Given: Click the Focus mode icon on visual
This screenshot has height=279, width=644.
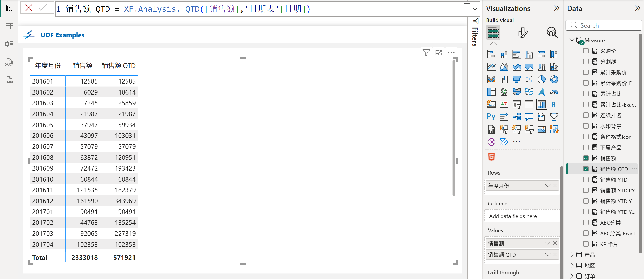Looking at the screenshot, I should tap(439, 53).
